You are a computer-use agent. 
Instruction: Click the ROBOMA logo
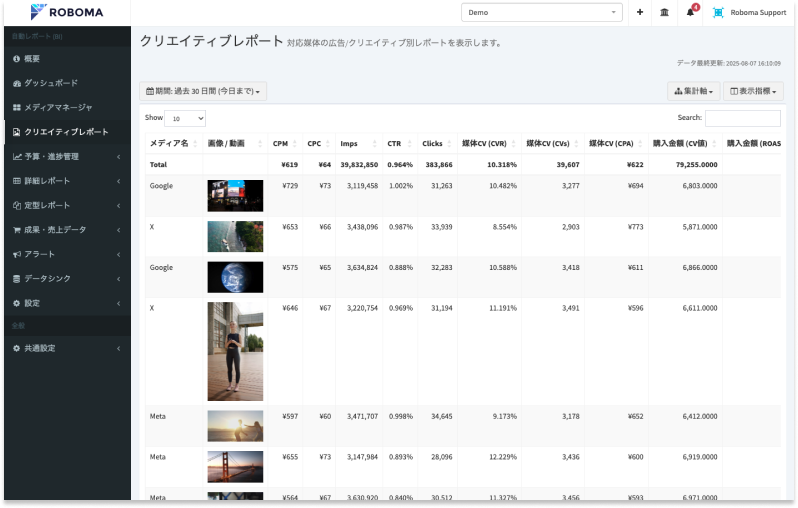click(66, 12)
